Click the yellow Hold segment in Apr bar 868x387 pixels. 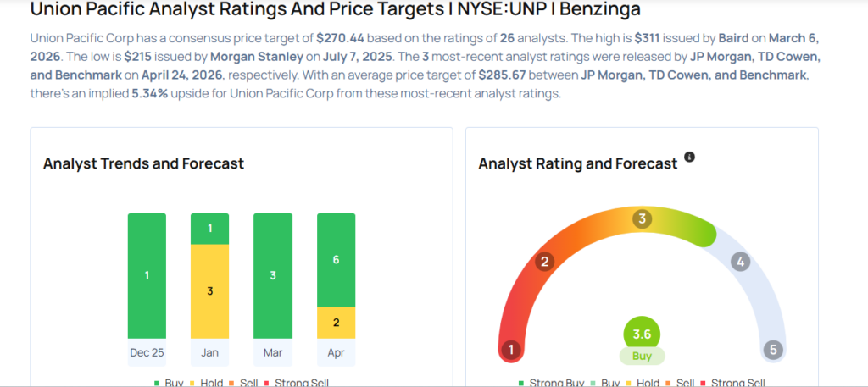(x=336, y=323)
